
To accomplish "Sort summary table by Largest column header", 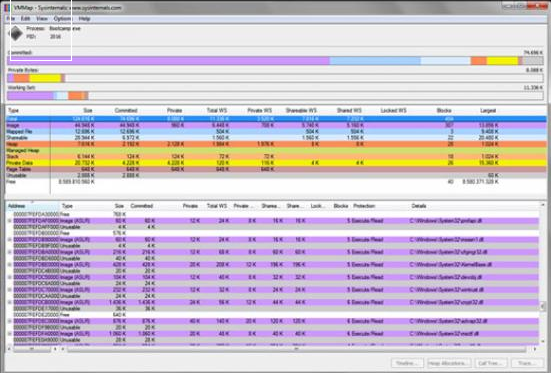I will (488, 110).
